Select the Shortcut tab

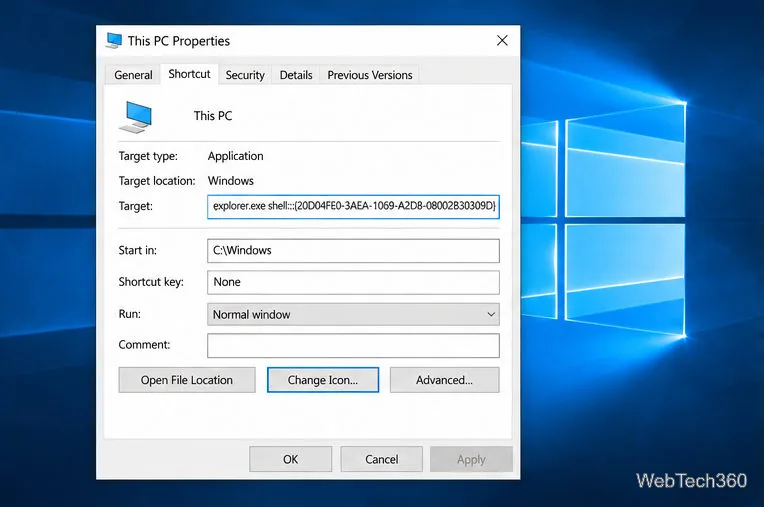coord(189,74)
